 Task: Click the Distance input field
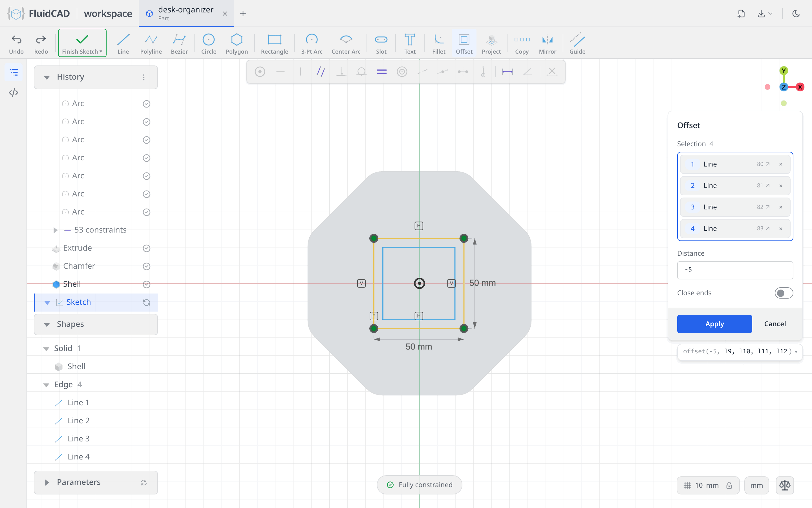pos(735,270)
